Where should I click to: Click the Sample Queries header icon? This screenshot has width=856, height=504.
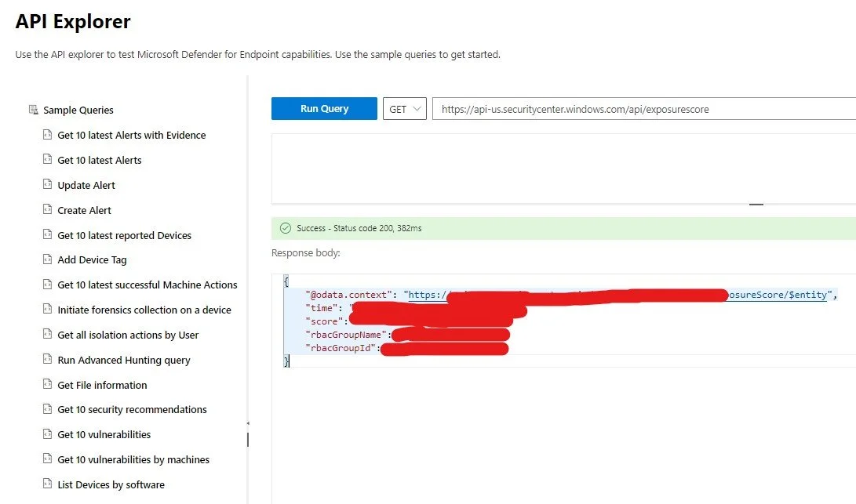click(33, 110)
